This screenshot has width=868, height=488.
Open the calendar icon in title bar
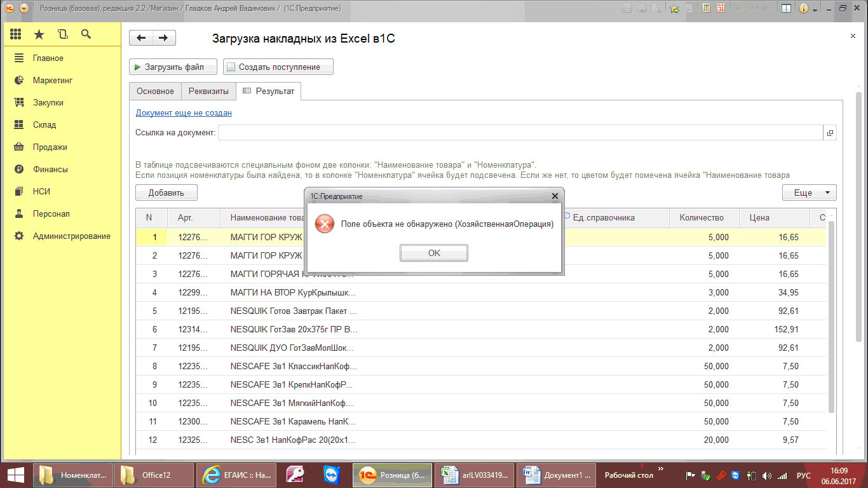(x=721, y=9)
